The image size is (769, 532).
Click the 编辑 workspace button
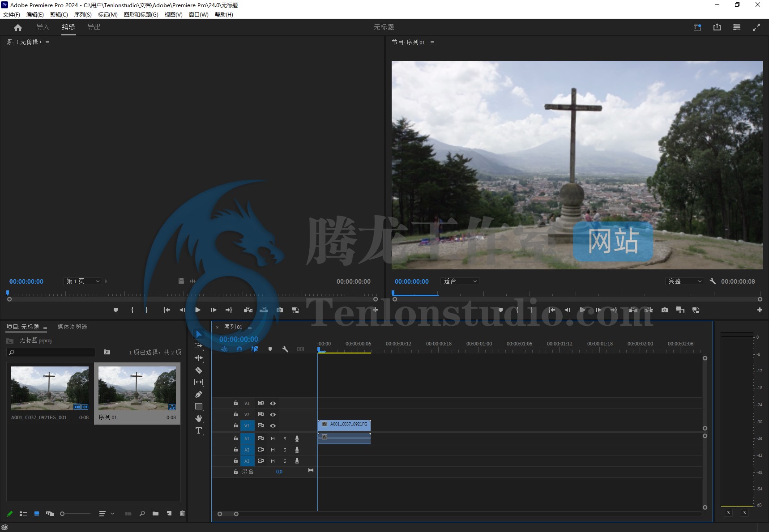point(68,27)
